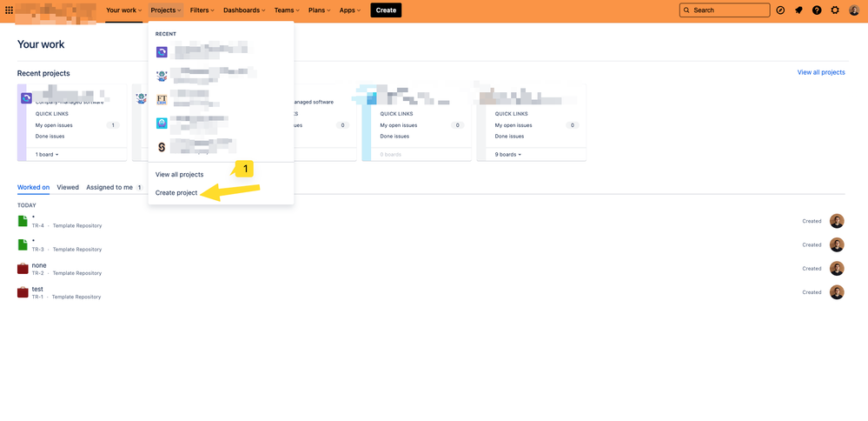Switch to the Assigned to me tab
Viewport: 868px width, 421px height.
click(x=109, y=187)
